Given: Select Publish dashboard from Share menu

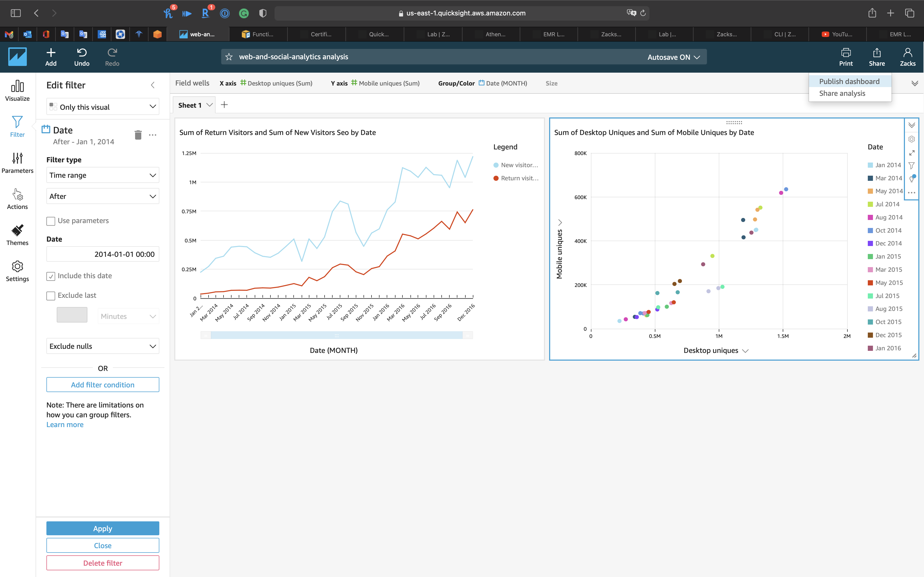Looking at the screenshot, I should click(849, 81).
